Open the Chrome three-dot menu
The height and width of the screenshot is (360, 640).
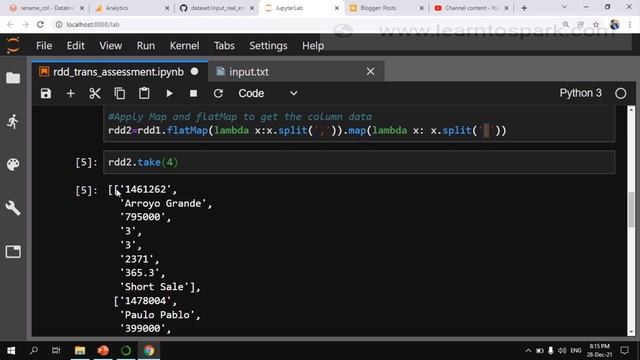tap(630, 24)
